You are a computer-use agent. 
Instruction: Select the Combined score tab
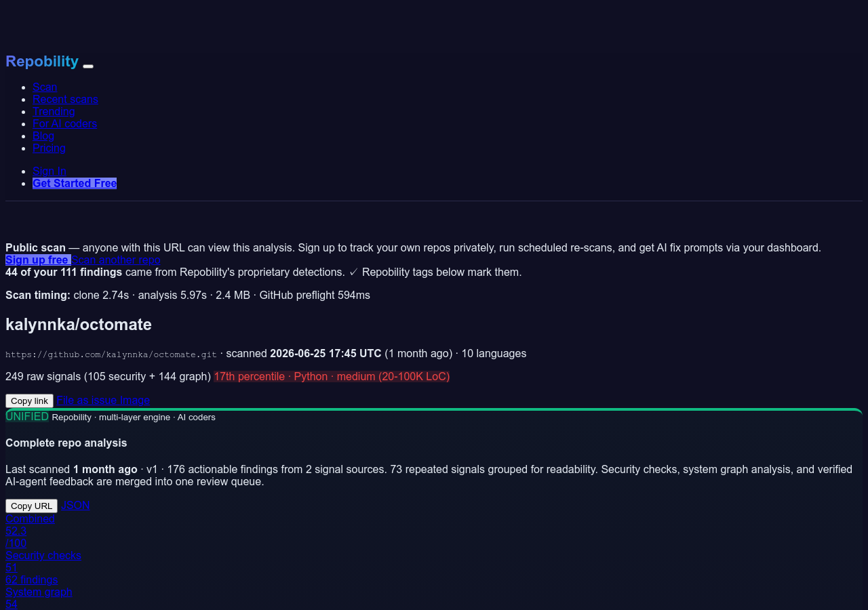coord(30,518)
